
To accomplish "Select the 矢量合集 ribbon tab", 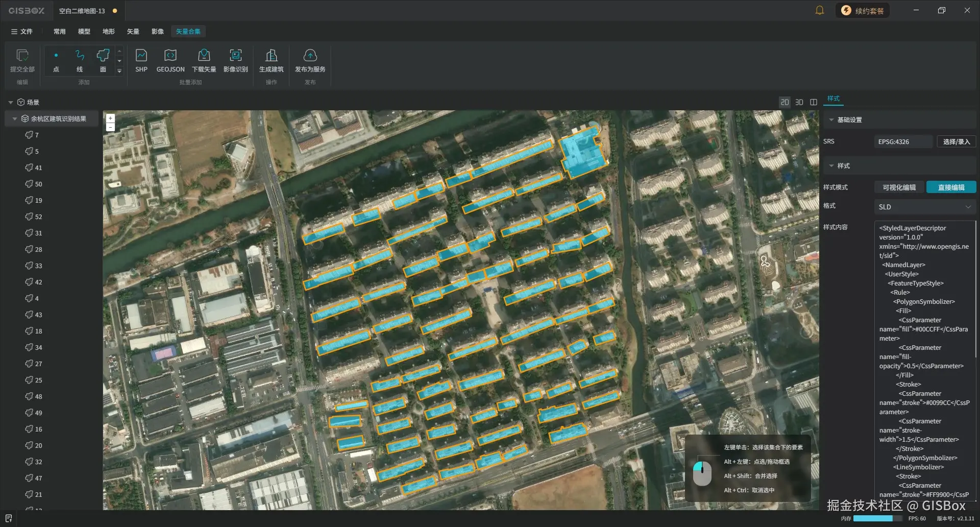I will [x=188, y=31].
